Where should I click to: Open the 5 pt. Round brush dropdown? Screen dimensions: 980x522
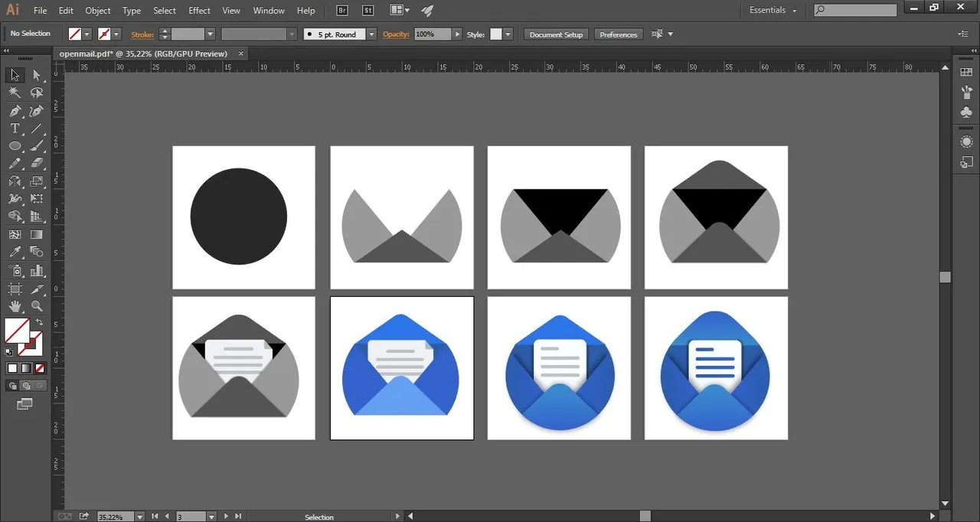tap(371, 34)
